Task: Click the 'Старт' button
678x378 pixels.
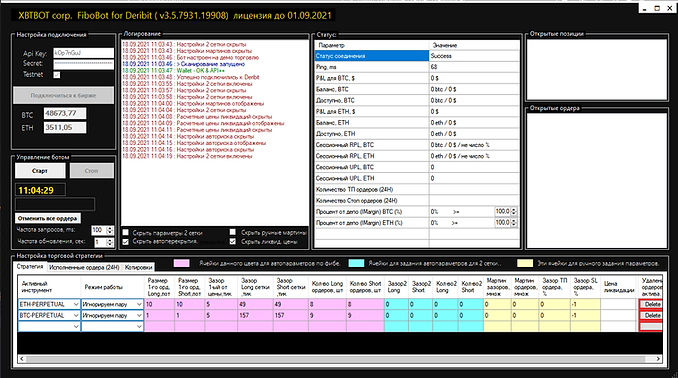Action: (x=40, y=171)
